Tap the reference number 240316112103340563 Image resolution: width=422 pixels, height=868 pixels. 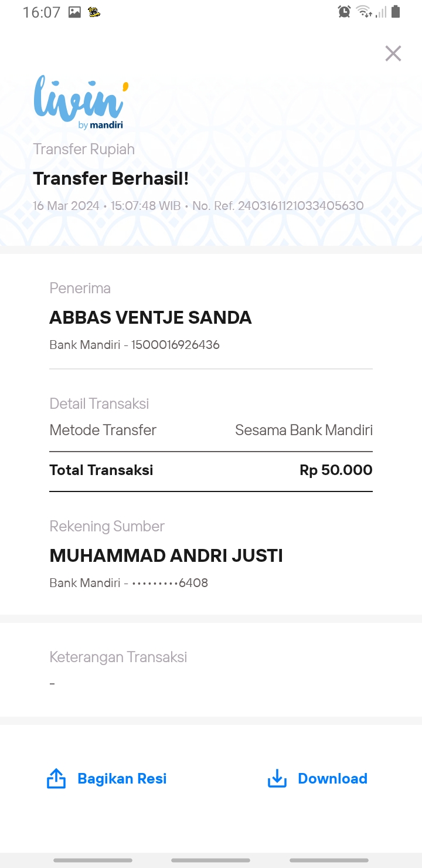pyautogui.click(x=301, y=206)
